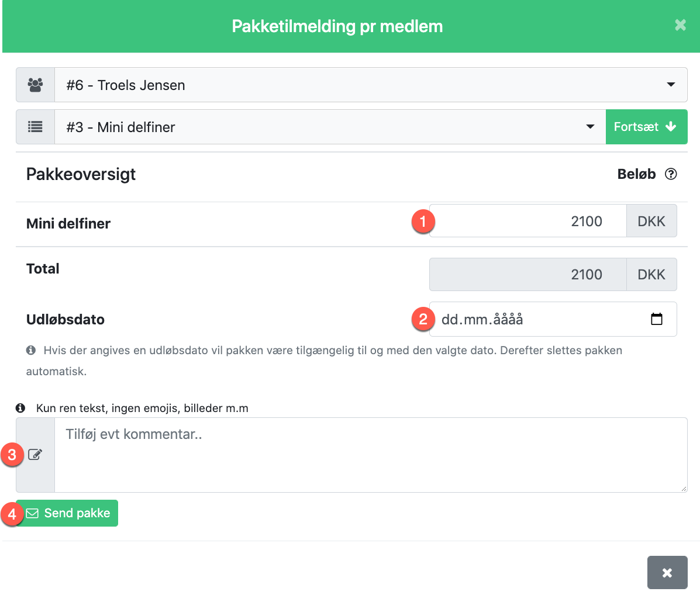
Task: Click the Tilføj evt kommentar text area
Action: (x=371, y=455)
